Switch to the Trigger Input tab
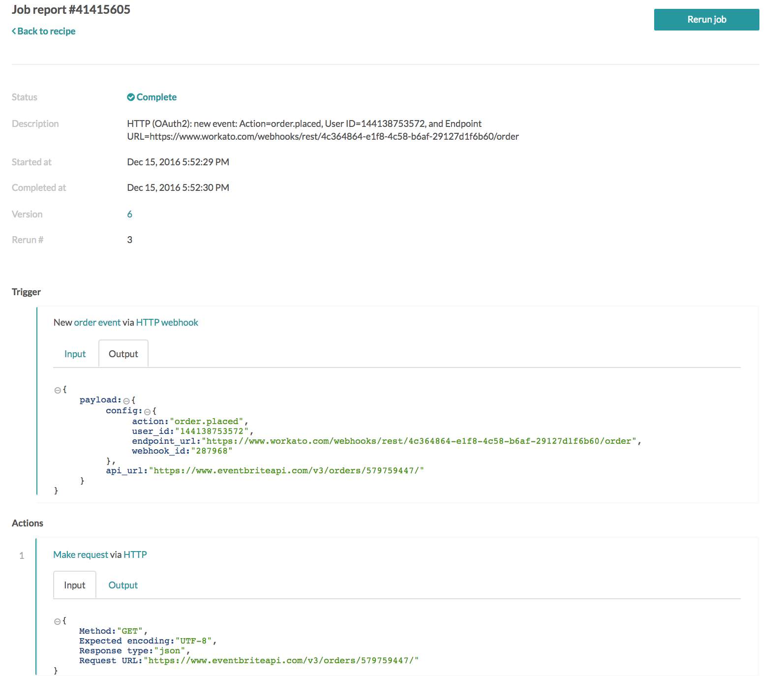 click(x=75, y=354)
